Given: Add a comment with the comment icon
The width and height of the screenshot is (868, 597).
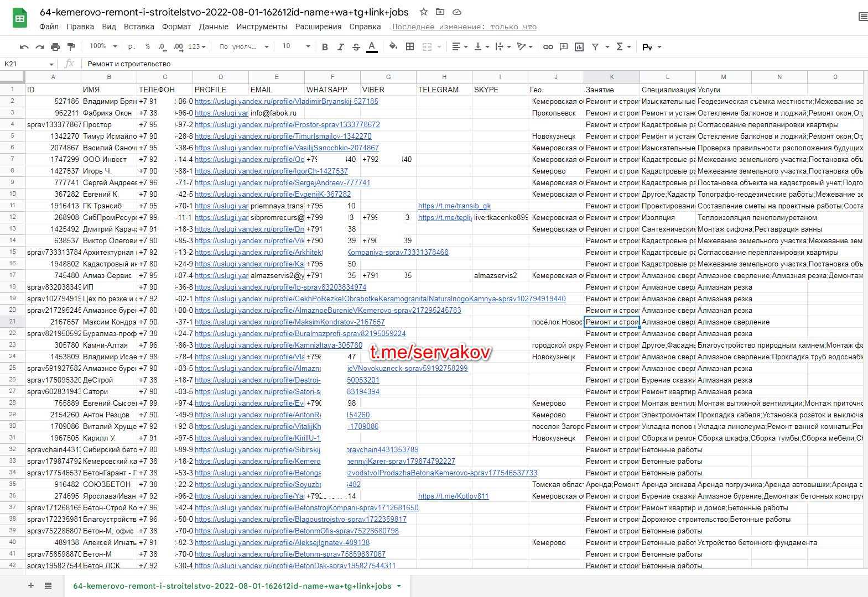Looking at the screenshot, I should tap(564, 47).
